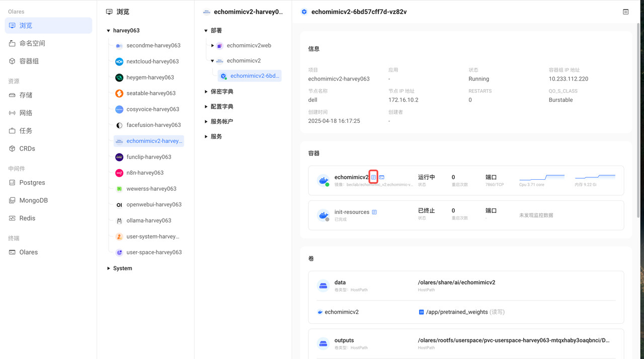644x359 pixels.
Task: Select the seatable-harvey063 orange icon
Action: click(x=119, y=93)
